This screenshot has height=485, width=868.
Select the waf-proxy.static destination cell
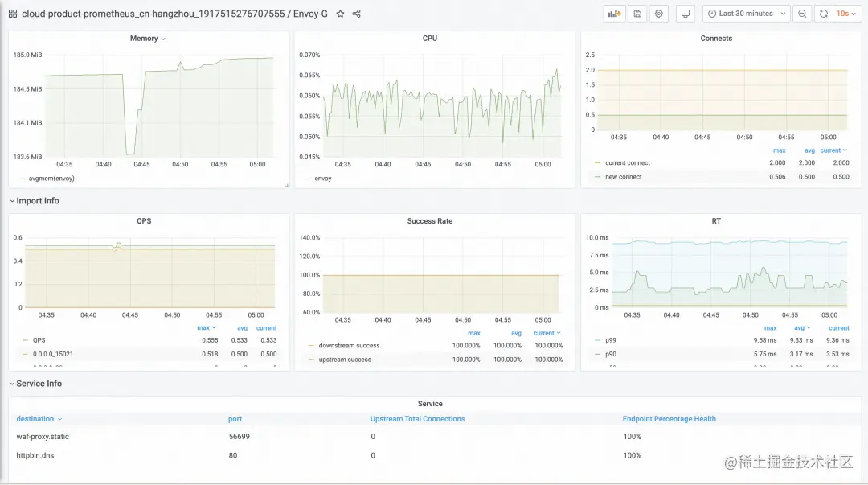[x=43, y=437]
